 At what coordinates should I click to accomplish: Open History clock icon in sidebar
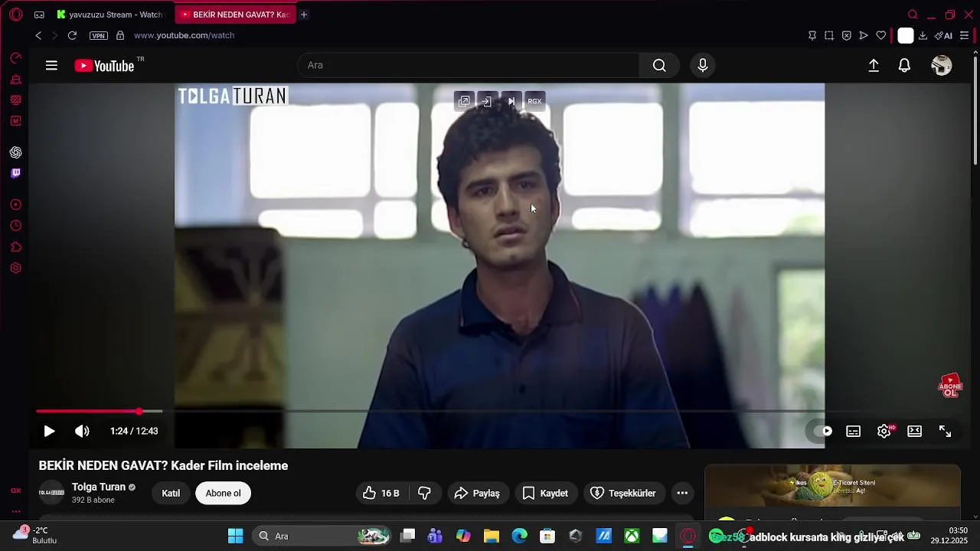coord(15,226)
